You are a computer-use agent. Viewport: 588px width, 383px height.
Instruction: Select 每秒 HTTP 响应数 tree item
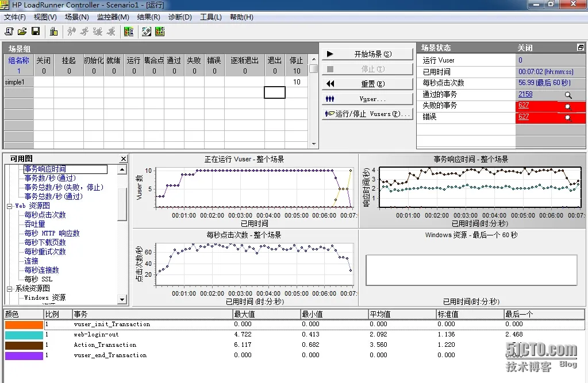click(x=52, y=233)
